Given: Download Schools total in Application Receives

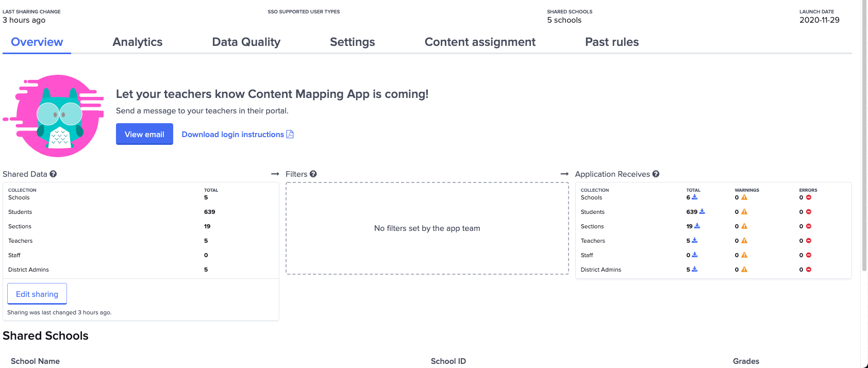Looking at the screenshot, I should coord(695,197).
